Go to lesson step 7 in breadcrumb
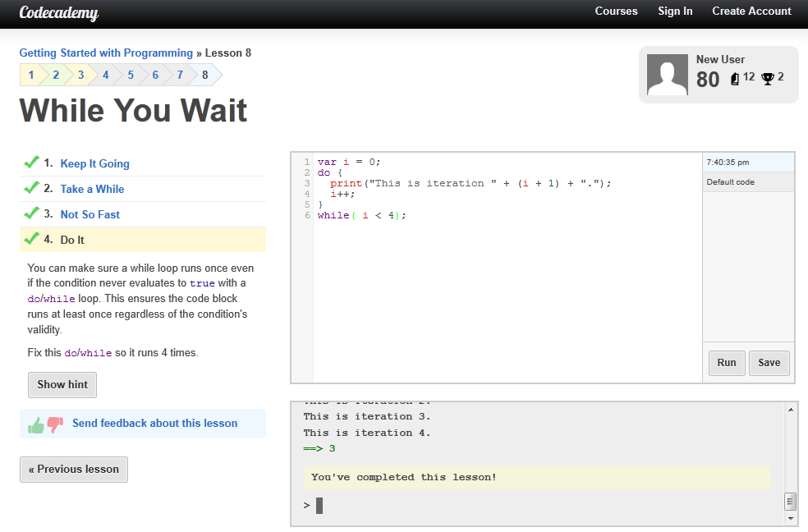Screen dimensions: 808x532 pos(179,76)
